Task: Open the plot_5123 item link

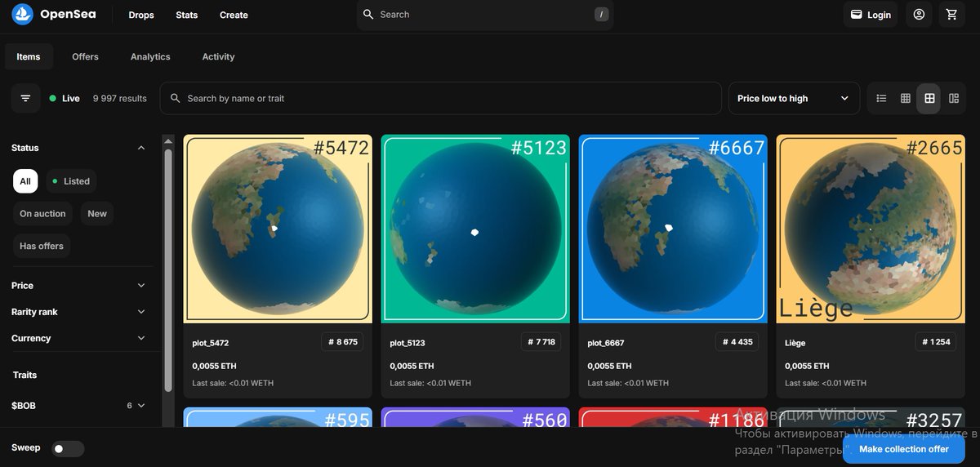Action: 408,343
